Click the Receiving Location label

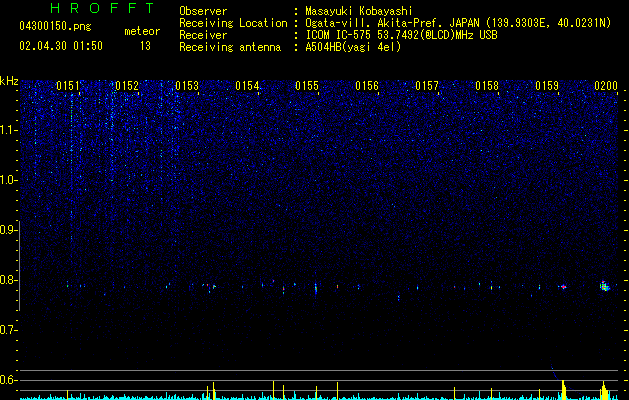pyautogui.click(x=233, y=23)
